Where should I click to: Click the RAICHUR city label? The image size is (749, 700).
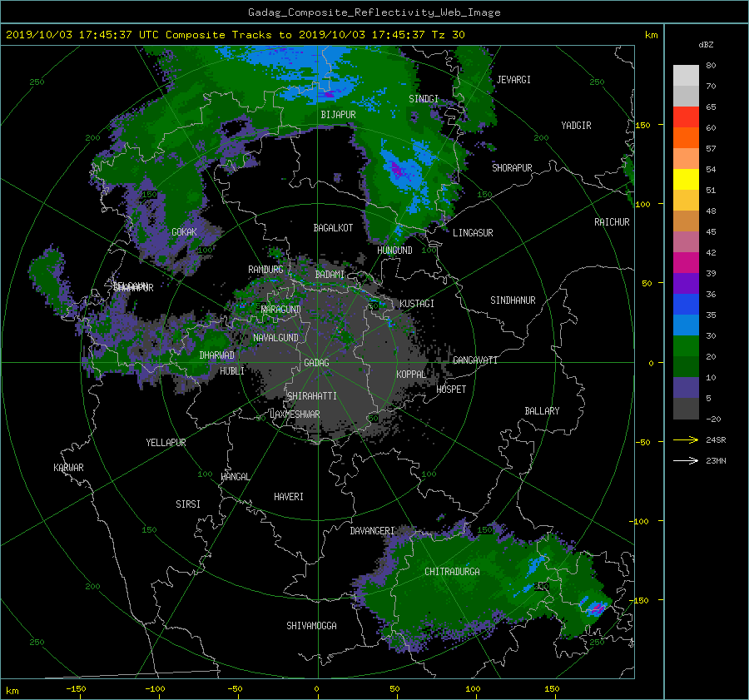[x=612, y=222]
